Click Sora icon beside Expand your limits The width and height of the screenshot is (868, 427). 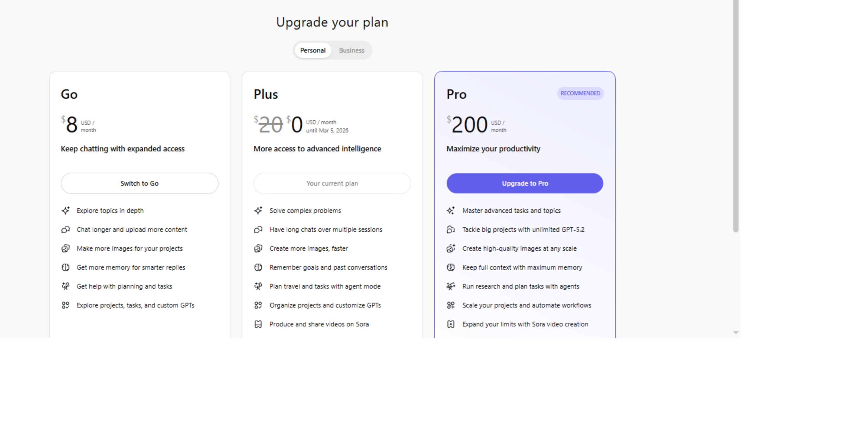coord(451,324)
